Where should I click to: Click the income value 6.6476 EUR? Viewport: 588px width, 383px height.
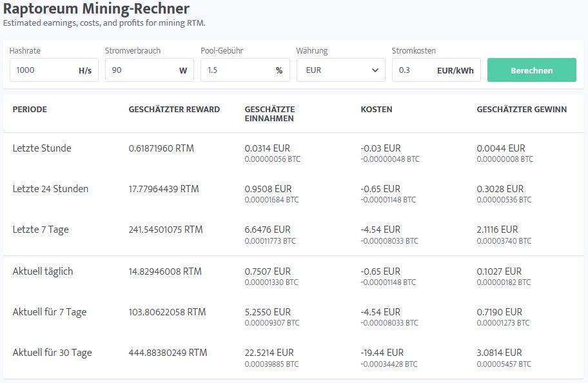click(268, 230)
